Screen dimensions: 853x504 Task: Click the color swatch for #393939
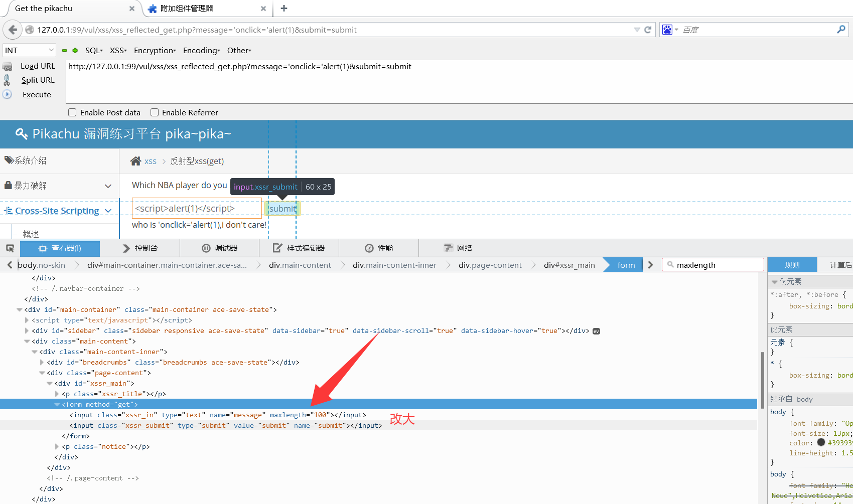click(821, 442)
